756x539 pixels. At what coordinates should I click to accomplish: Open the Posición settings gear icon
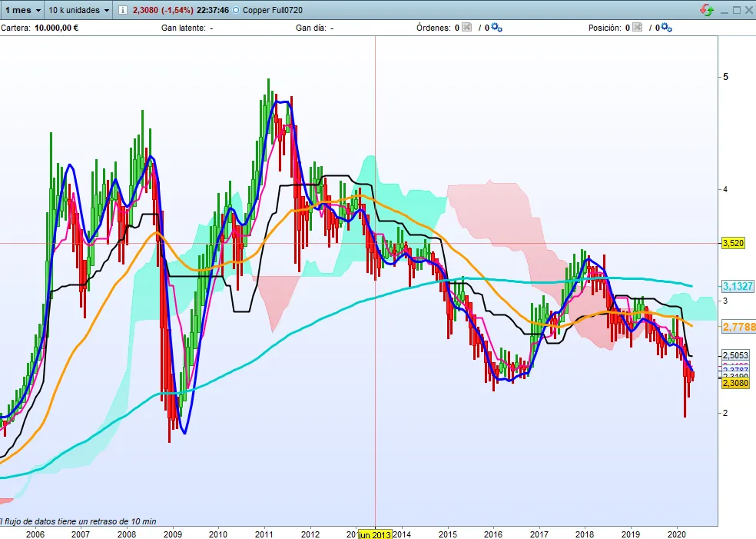point(666,28)
